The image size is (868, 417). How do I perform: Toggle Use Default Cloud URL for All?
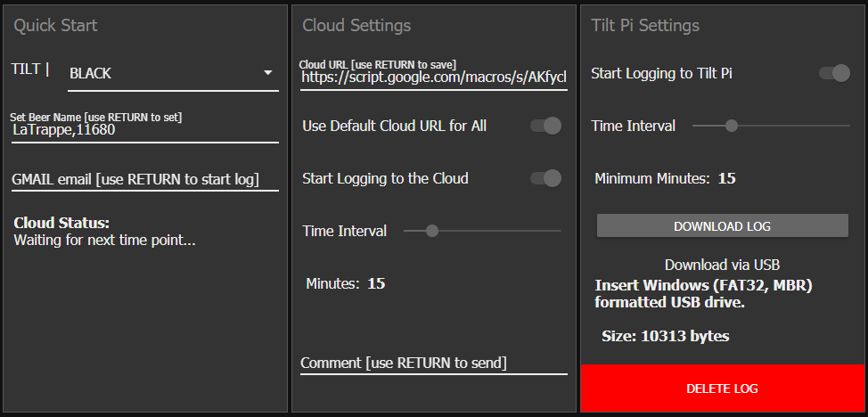click(x=546, y=126)
